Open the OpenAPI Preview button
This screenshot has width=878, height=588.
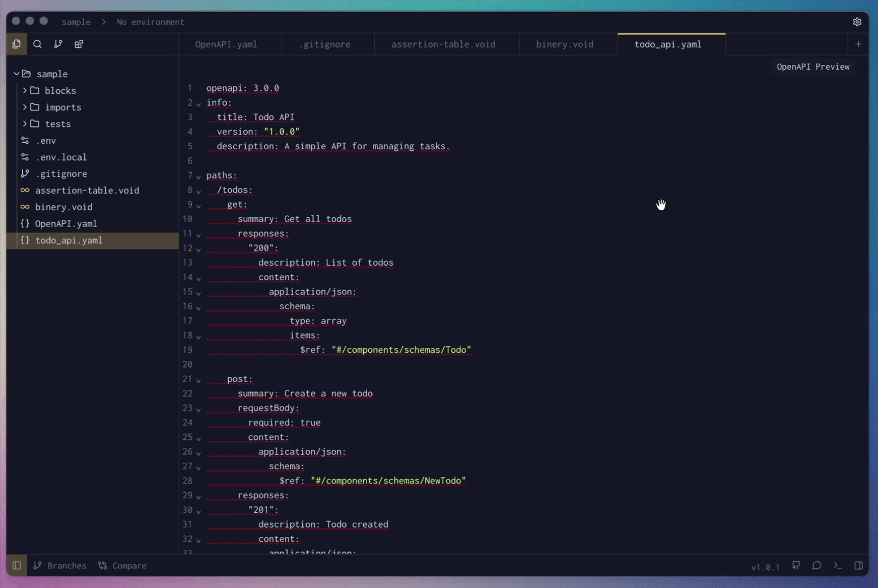pyautogui.click(x=813, y=66)
